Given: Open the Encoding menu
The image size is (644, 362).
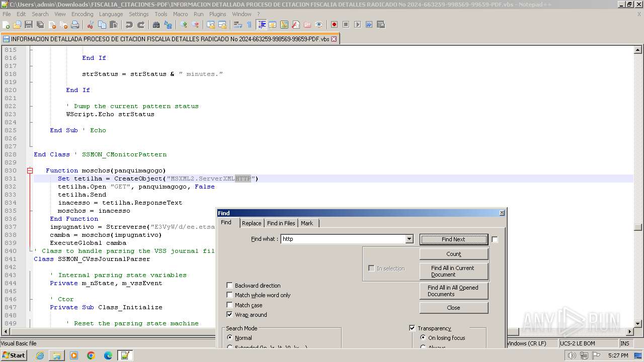Looking at the screenshot, I should point(82,14).
